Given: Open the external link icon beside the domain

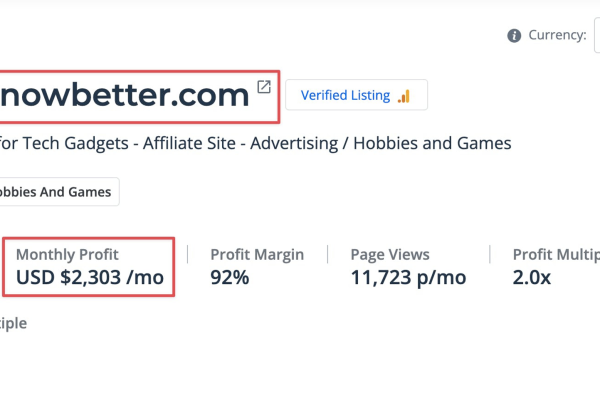Looking at the screenshot, I should 264,87.
